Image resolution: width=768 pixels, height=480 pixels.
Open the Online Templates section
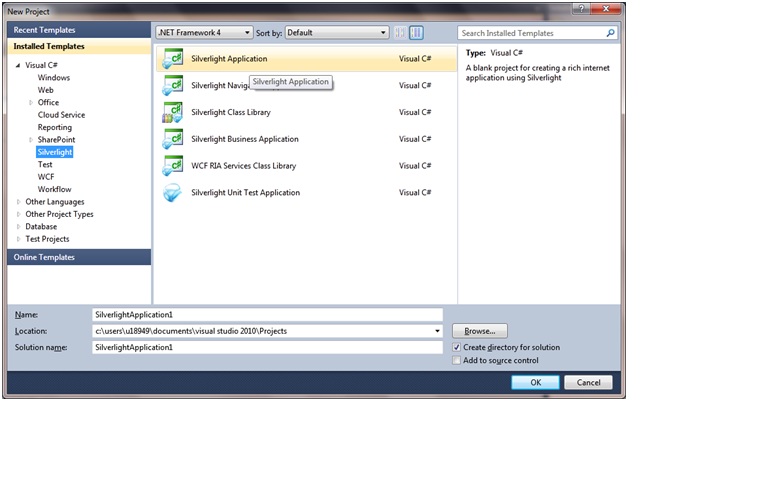tap(79, 257)
